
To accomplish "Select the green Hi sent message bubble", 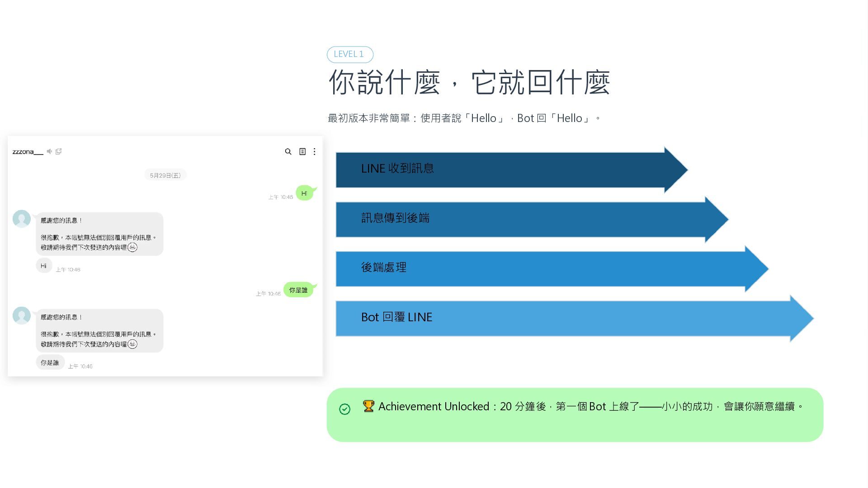I will coord(305,193).
